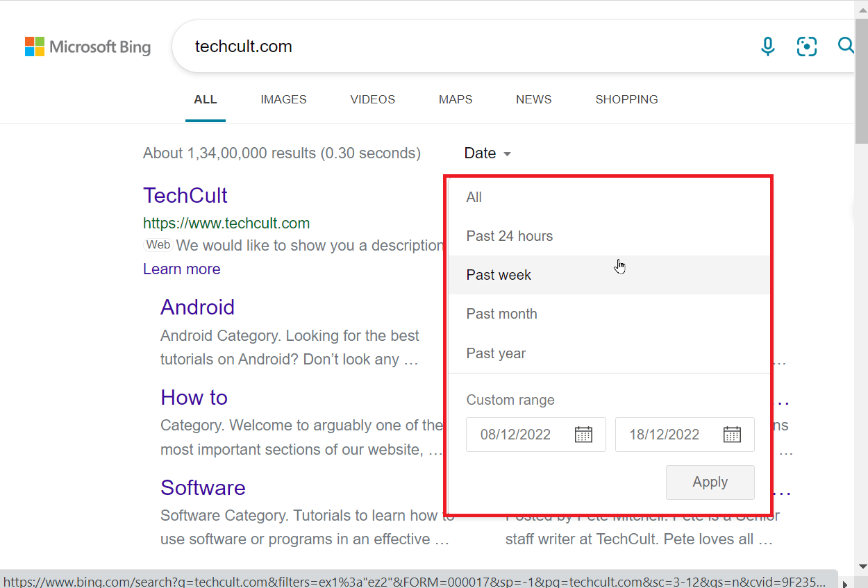
Task: Select Past month filter
Action: (608, 314)
